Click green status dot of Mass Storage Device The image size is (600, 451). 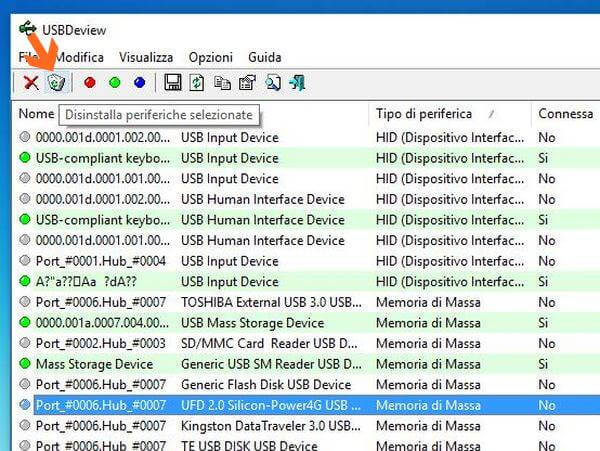coord(25,363)
